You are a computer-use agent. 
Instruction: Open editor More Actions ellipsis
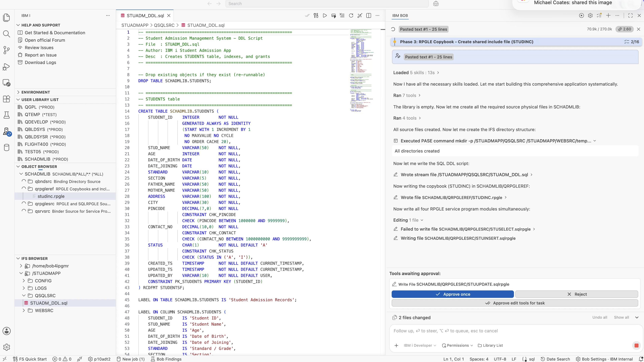point(378,16)
